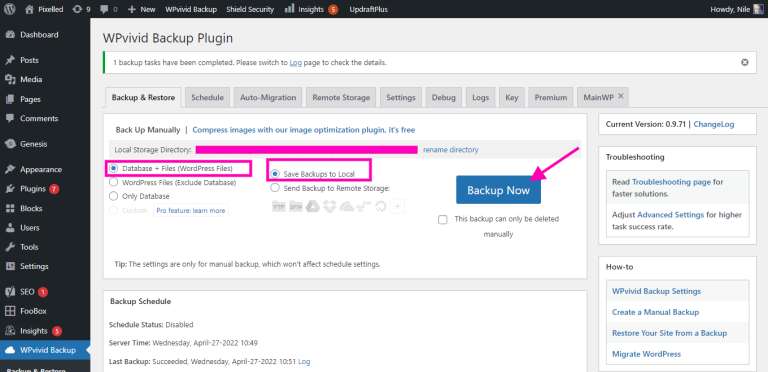Image resolution: width=768 pixels, height=372 pixels.
Task: Select WordPress Files (Exclude Database) option
Action: point(114,182)
